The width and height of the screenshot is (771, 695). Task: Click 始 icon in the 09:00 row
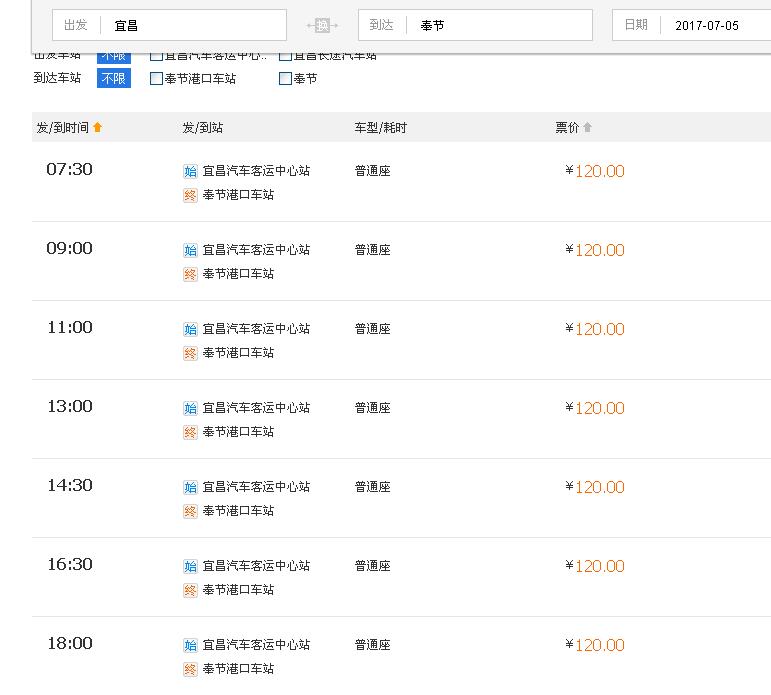click(190, 250)
